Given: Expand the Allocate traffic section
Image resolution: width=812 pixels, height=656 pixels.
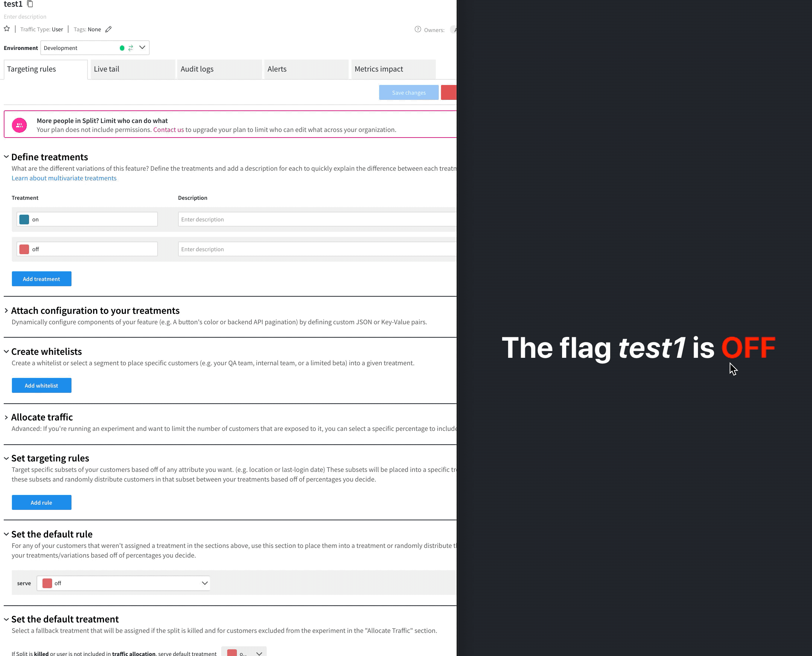Looking at the screenshot, I should tap(6, 417).
